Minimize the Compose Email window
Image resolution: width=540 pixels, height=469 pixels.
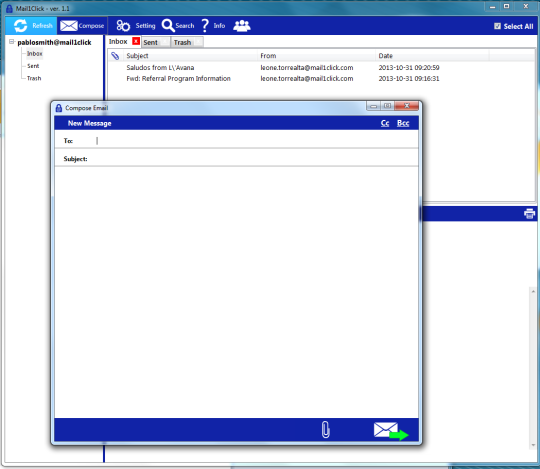[x=373, y=106]
